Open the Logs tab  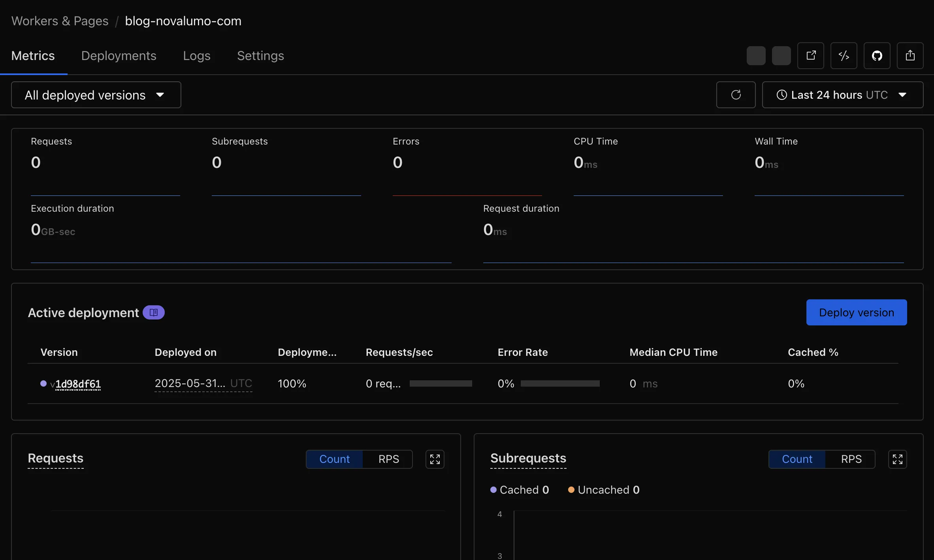[196, 56]
